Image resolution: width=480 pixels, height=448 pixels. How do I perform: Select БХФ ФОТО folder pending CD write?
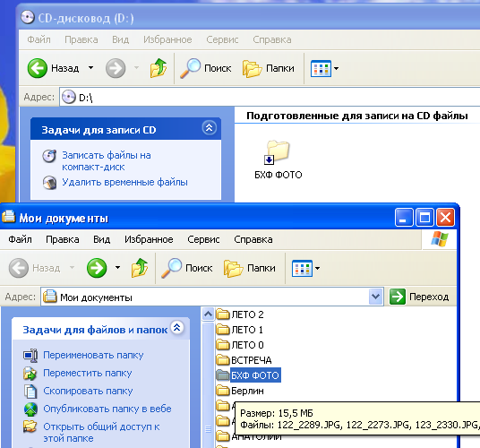click(278, 160)
